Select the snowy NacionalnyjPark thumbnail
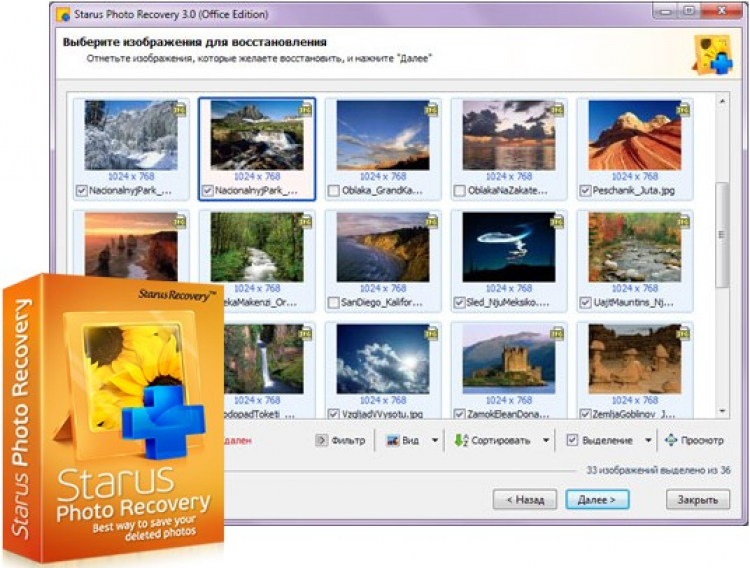This screenshot has height=568, width=750. pos(131,135)
